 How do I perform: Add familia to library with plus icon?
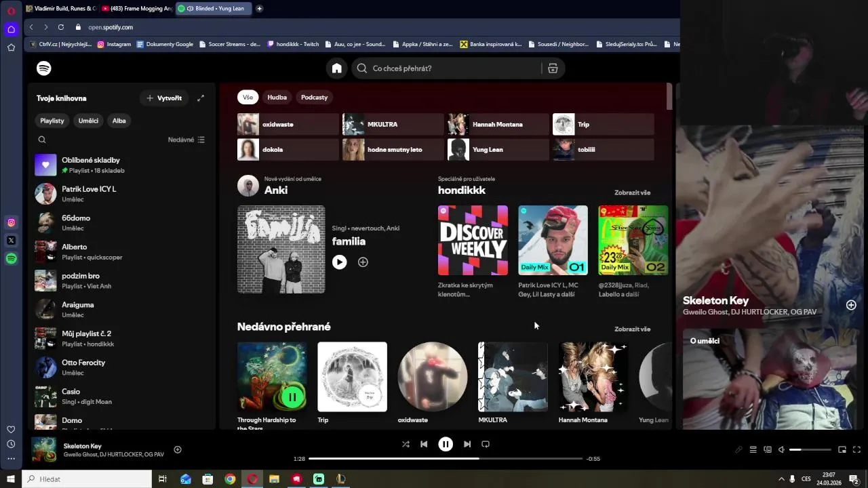click(x=363, y=262)
